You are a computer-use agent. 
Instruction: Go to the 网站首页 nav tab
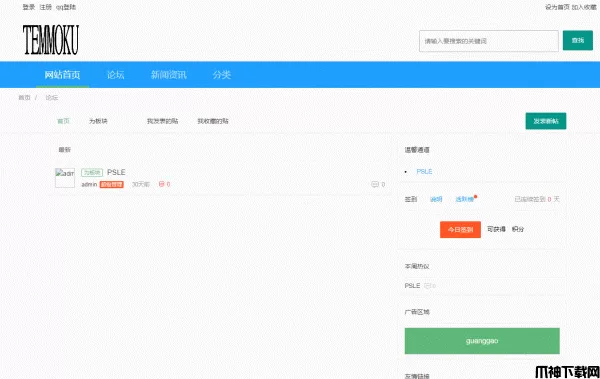coord(62,75)
